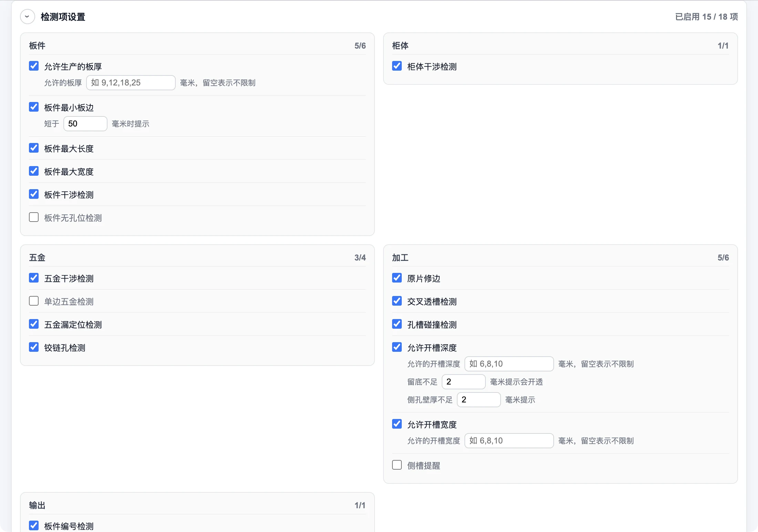Viewport: 758px width, 532px height.
Task: Toggle 原片修边 checkbox
Action: tap(397, 278)
